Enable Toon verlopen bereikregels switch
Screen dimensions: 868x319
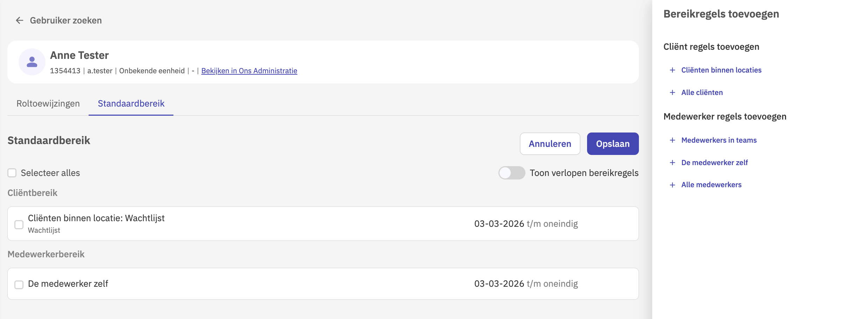click(x=511, y=173)
